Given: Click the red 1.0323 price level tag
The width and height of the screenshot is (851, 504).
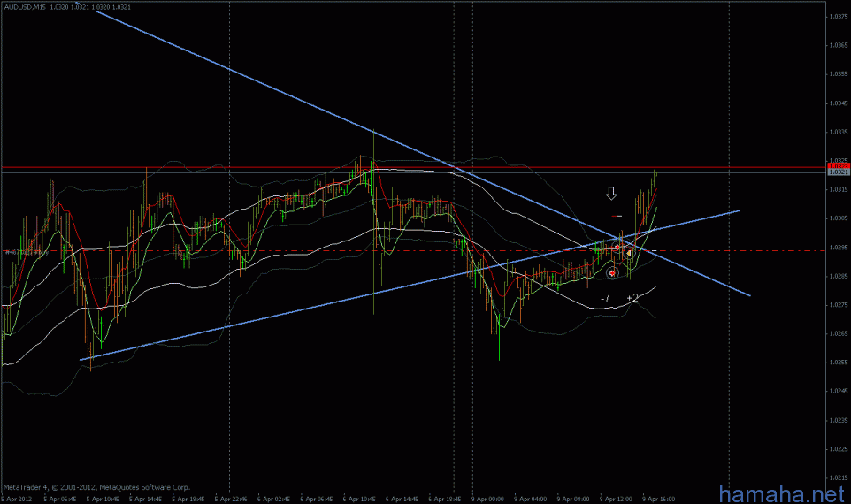Looking at the screenshot, I should 839,165.
